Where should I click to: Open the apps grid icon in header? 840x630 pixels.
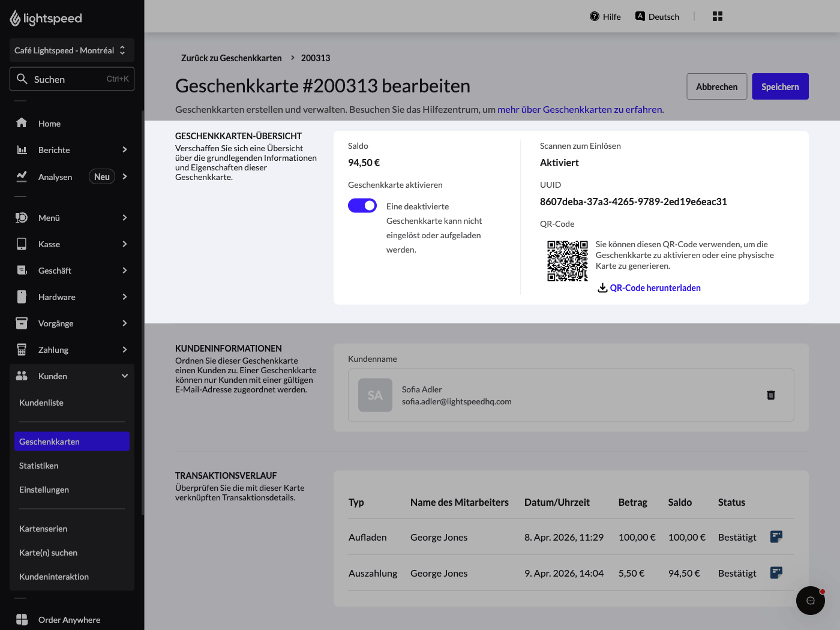click(718, 16)
